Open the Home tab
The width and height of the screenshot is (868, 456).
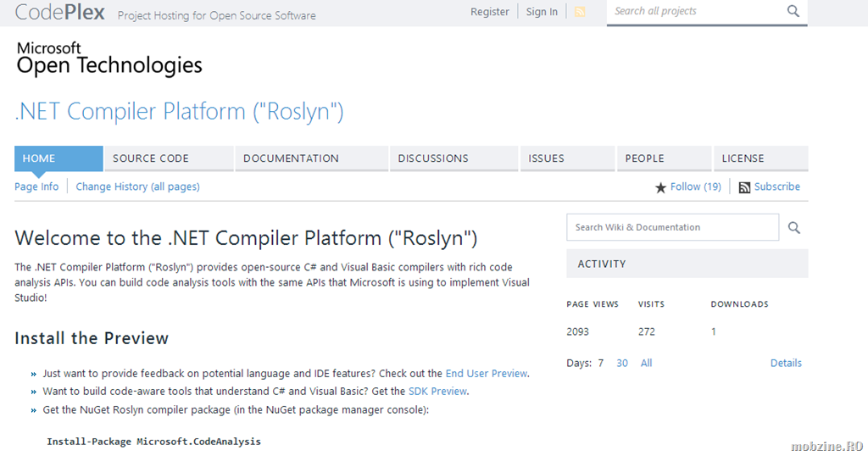(x=58, y=158)
